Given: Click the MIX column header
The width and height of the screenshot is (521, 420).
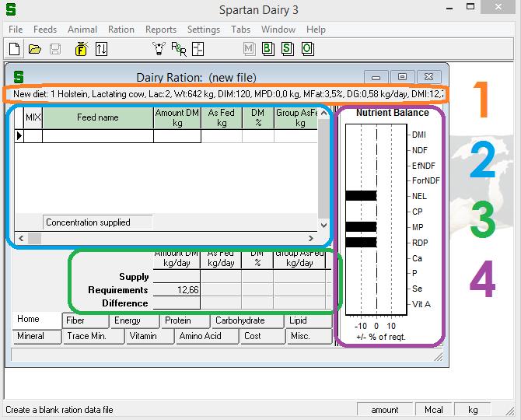Looking at the screenshot, I should (x=33, y=117).
